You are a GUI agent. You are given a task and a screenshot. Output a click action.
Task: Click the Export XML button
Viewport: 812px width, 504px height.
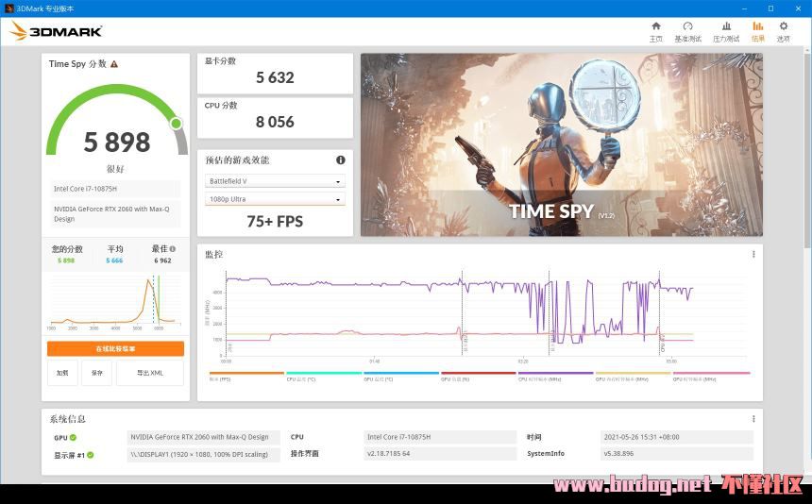click(149, 373)
